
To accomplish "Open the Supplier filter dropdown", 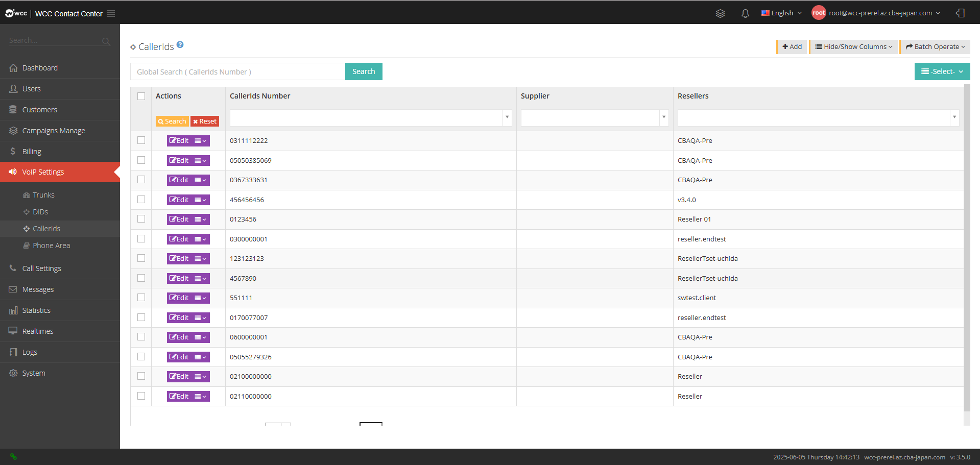I will pyautogui.click(x=663, y=117).
